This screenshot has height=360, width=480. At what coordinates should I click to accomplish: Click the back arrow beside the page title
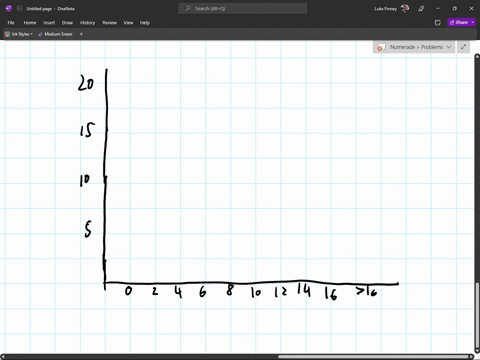coord(19,9)
